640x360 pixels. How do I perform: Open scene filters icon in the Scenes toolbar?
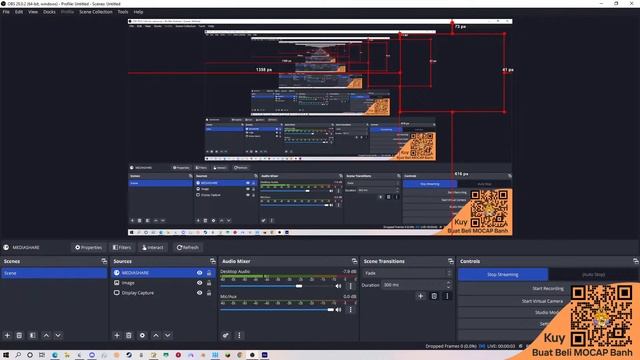pos(33,335)
